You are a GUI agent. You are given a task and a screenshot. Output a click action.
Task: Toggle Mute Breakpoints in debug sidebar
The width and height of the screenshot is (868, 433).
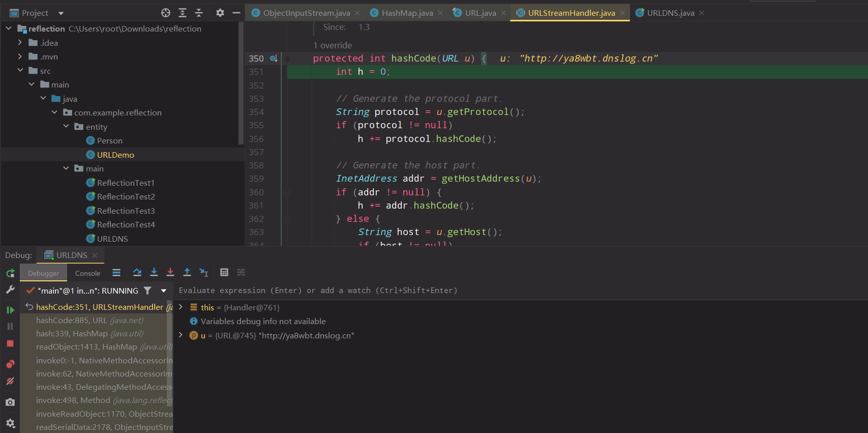10,381
